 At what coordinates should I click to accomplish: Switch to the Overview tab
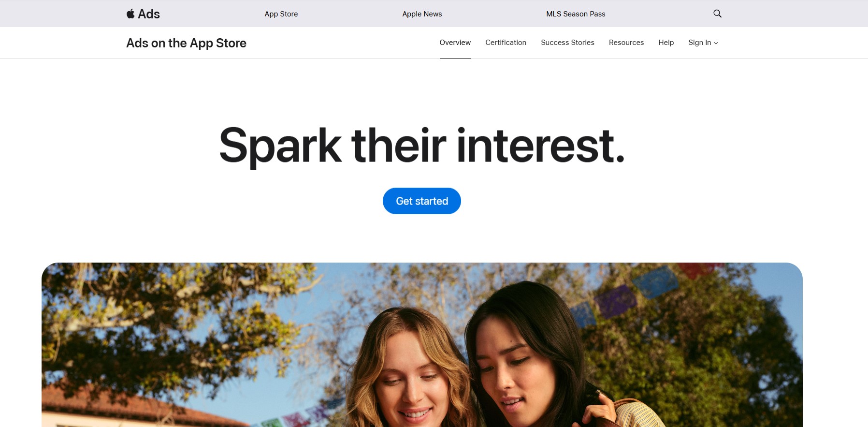[455, 43]
